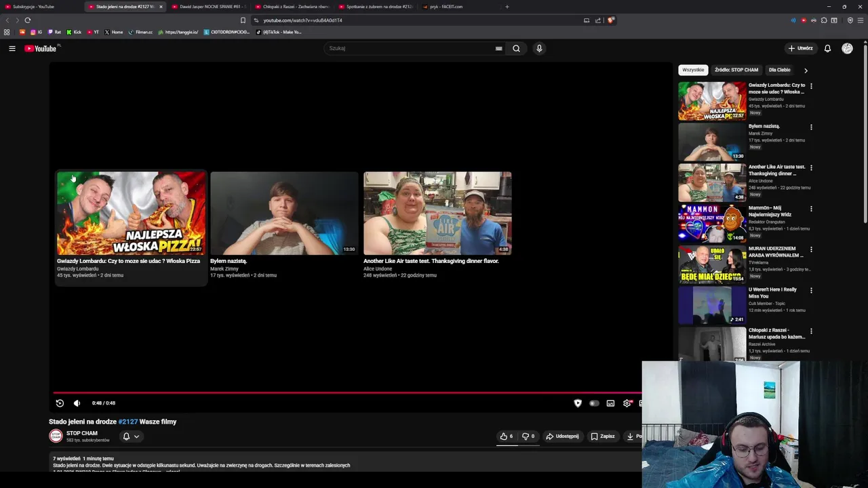This screenshot has height=488, width=868.
Task: Open the STOP CHAM channel name link
Action: pos(82,433)
